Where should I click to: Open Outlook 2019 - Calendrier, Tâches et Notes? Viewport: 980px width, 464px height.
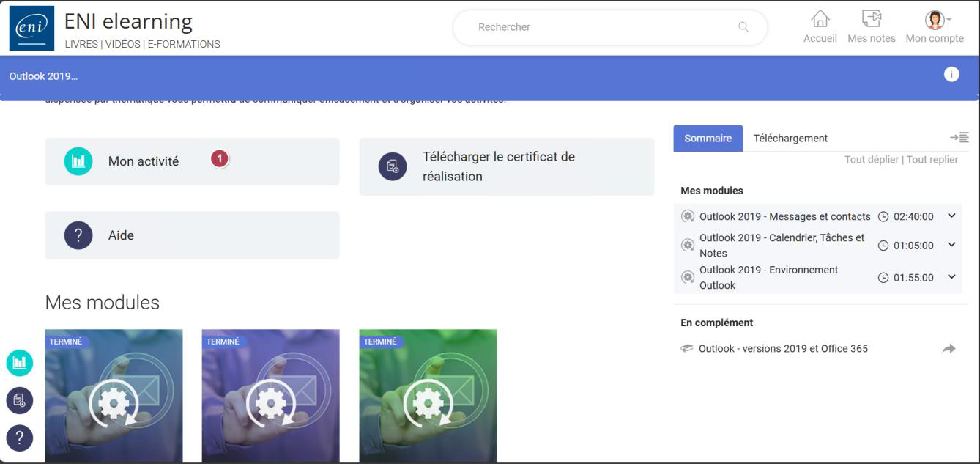[x=782, y=246]
